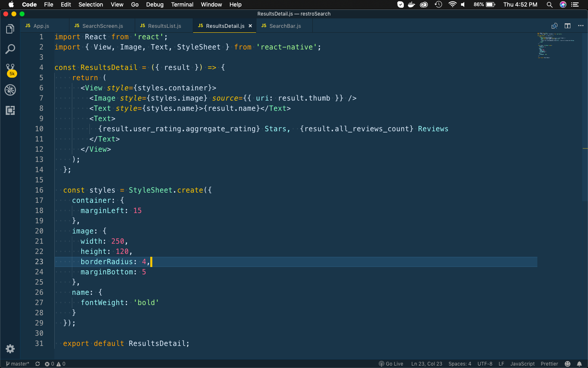Screen dimensions: 588x368
Task: Click the battery status indicator
Action: (484, 4)
